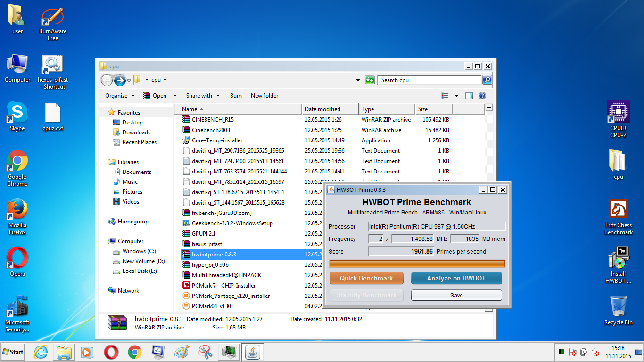This screenshot has height=362, width=644.
Task: Expand the Open button dropdown arrow
Action: 175,96
